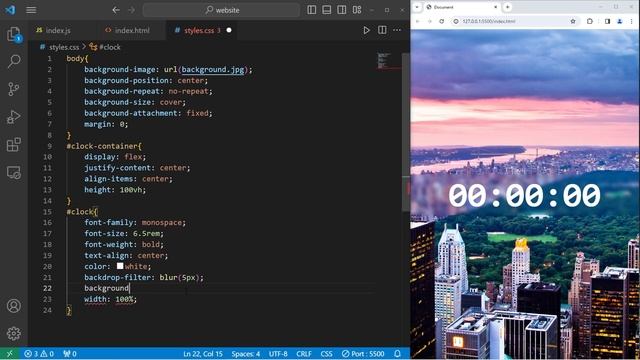Open the Explorer view in the activity bar
The image size is (640, 360).
tap(14, 34)
